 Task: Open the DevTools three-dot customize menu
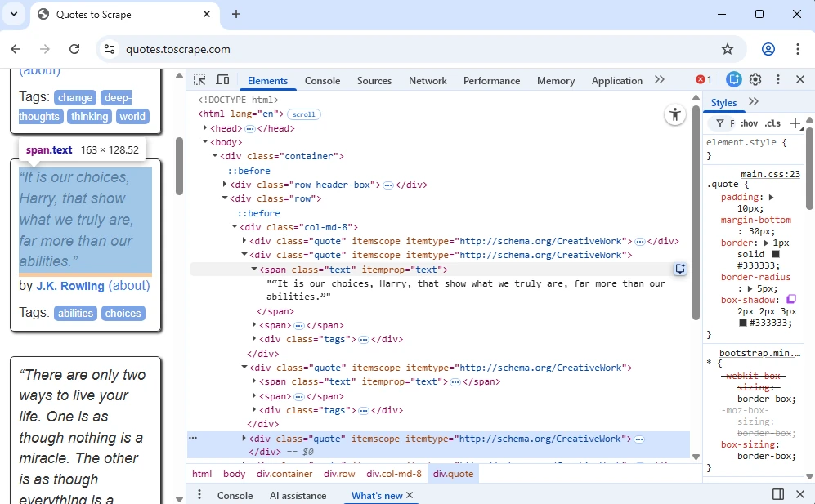point(778,79)
